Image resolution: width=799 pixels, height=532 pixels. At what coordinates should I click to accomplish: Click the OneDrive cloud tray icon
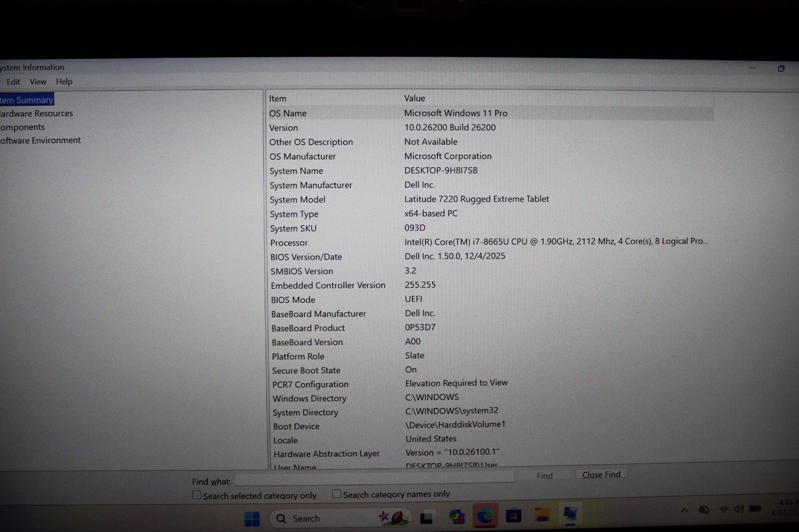(704, 510)
